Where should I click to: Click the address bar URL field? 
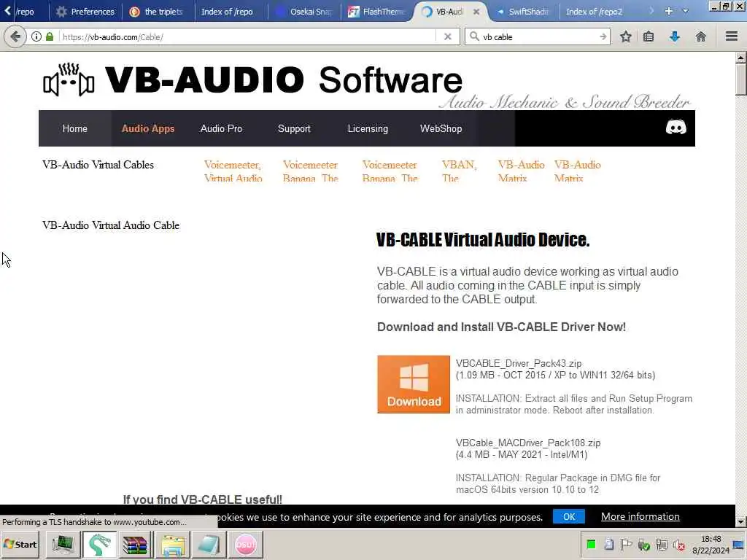click(248, 36)
